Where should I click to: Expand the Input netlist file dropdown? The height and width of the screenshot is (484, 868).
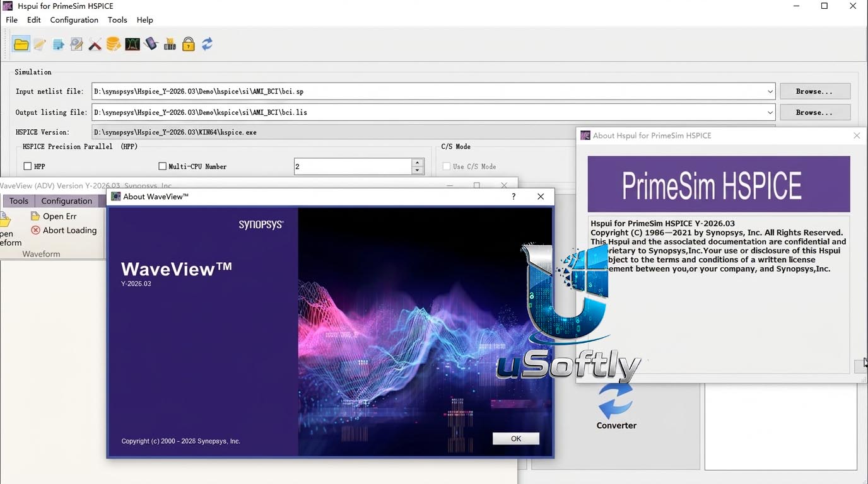click(770, 91)
